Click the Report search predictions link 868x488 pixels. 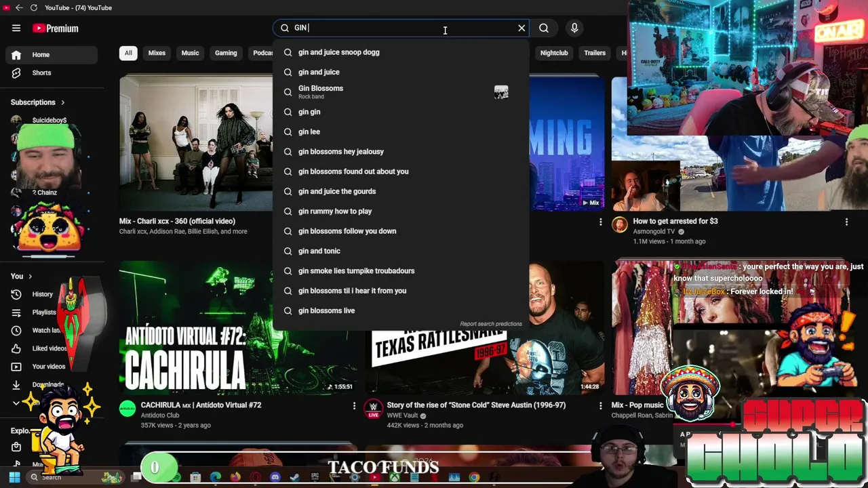click(491, 324)
